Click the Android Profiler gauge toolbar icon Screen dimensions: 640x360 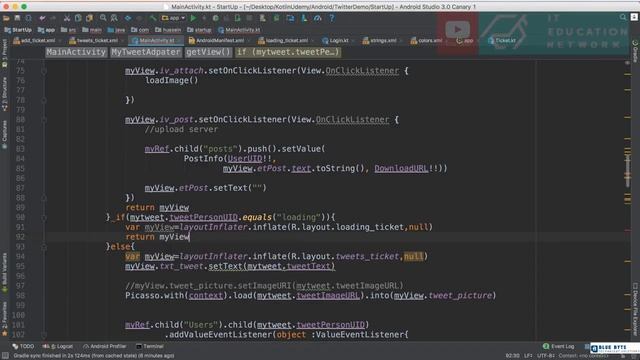318,18
